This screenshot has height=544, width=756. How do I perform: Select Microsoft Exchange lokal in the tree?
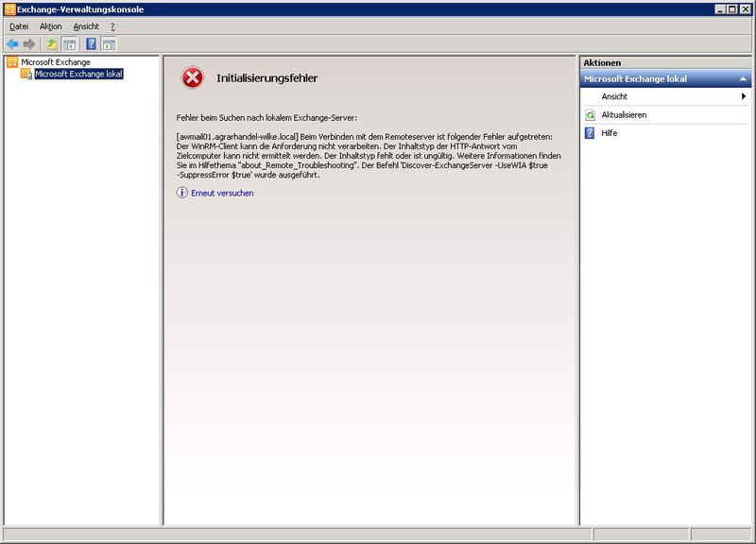pos(78,74)
